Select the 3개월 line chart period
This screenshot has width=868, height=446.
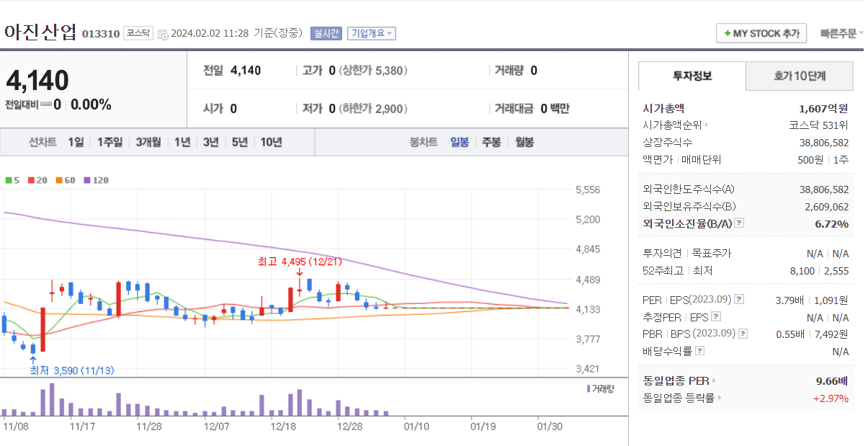(x=148, y=142)
